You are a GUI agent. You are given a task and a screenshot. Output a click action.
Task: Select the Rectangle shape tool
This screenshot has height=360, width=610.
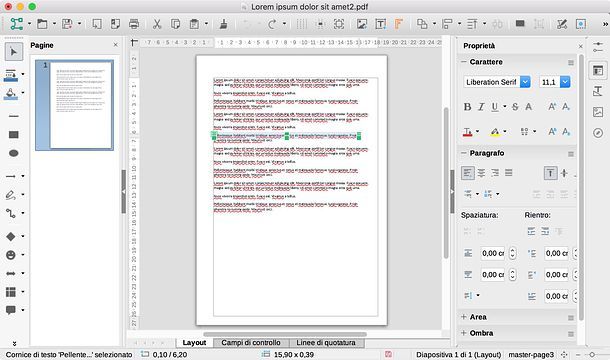pos(14,135)
